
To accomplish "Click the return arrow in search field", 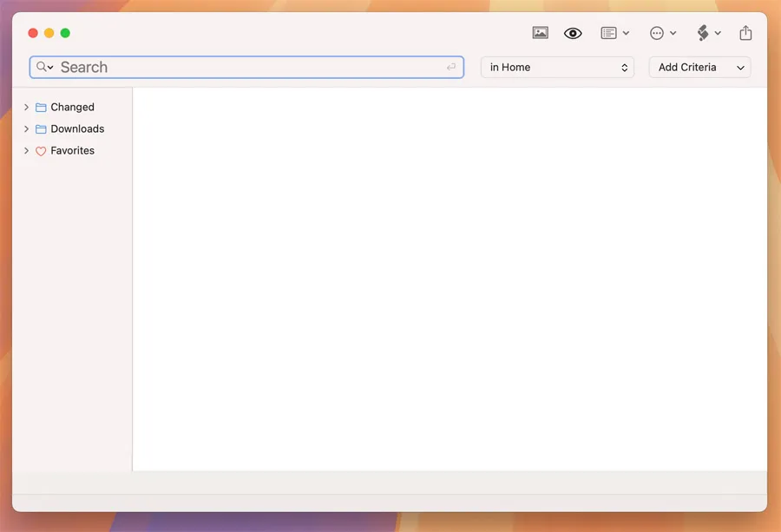I will (x=451, y=67).
